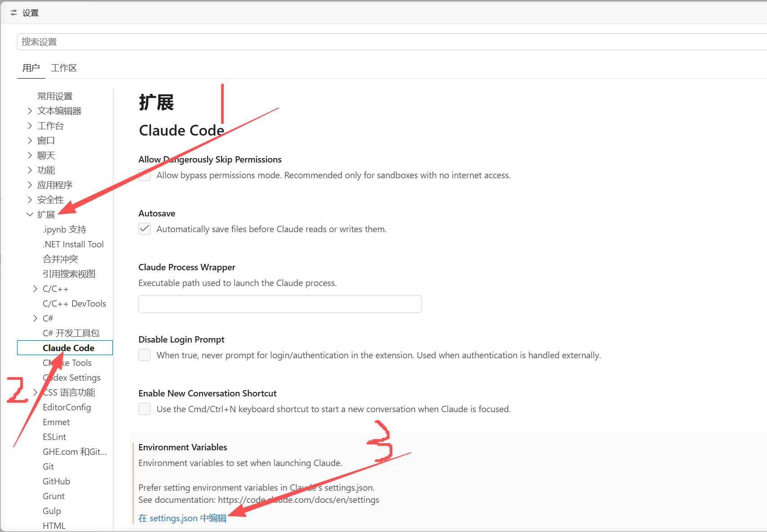Open Gulp settings
The height and width of the screenshot is (532, 767).
52,511
